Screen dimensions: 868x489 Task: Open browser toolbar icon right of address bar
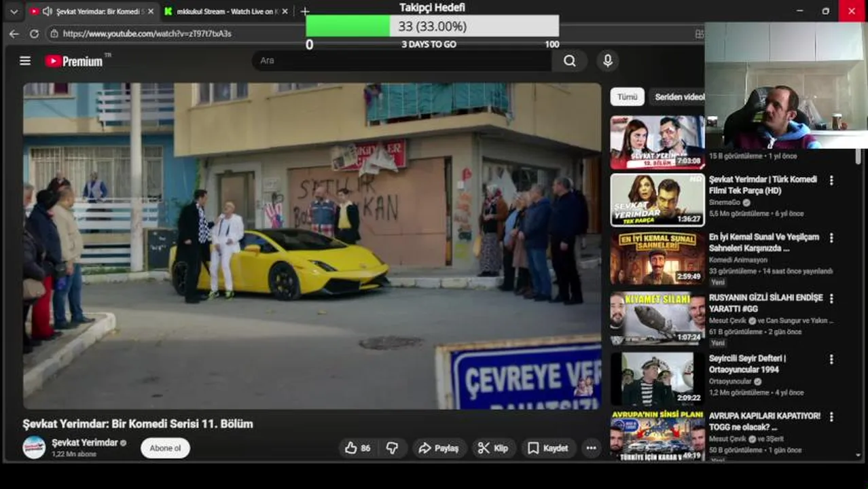point(699,33)
